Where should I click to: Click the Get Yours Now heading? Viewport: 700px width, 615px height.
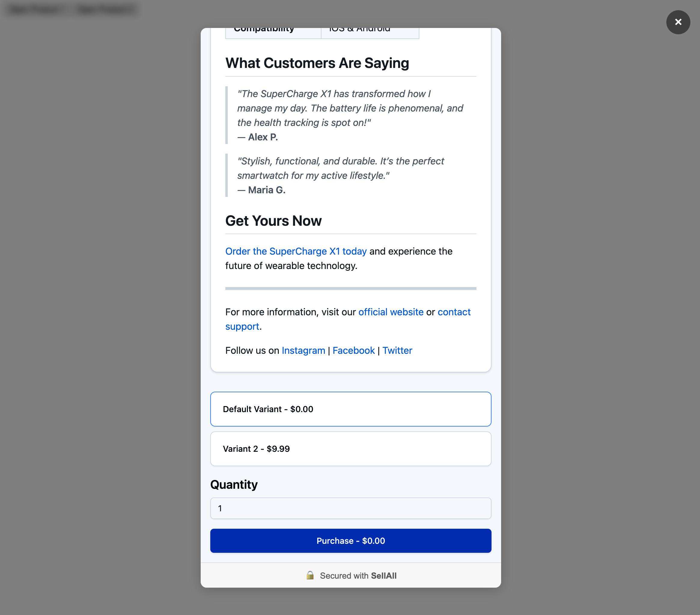[273, 221]
